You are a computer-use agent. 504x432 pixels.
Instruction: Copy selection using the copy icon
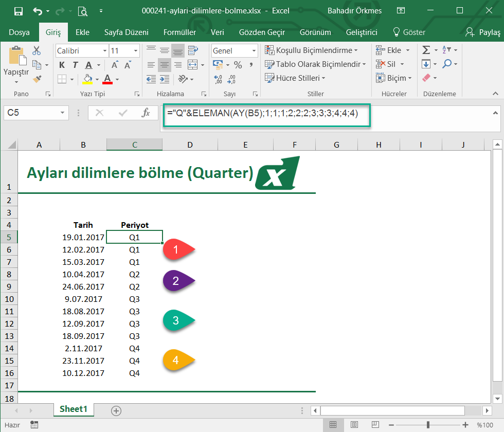[37, 65]
